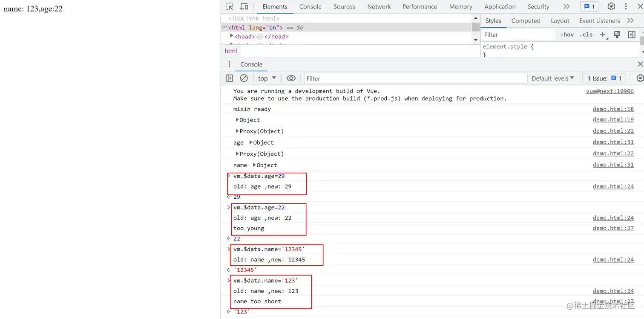Viewport: 644px width, 319px height.
Task: Toggle the device toolbar icon
Action: pyautogui.click(x=244, y=6)
